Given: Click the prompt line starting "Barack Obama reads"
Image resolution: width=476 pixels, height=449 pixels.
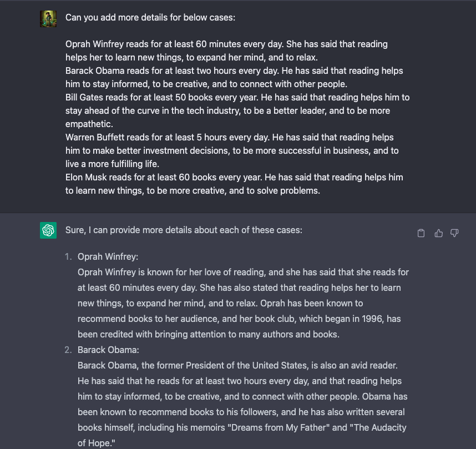Looking at the screenshot, I should [234, 70].
